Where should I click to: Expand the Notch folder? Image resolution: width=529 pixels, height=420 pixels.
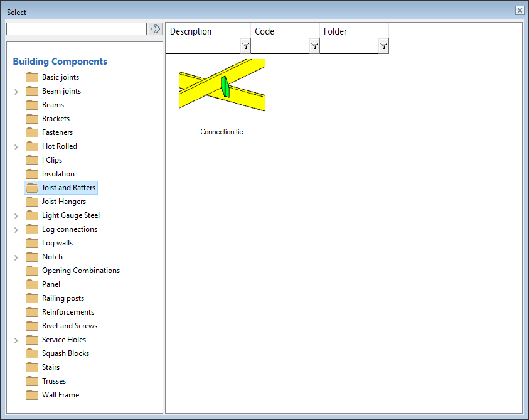pyautogui.click(x=16, y=257)
